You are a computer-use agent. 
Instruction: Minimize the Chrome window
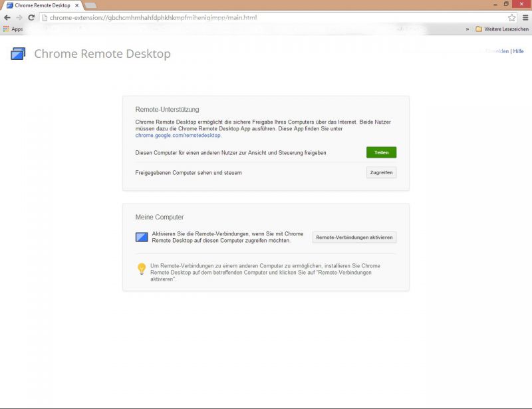point(495,5)
